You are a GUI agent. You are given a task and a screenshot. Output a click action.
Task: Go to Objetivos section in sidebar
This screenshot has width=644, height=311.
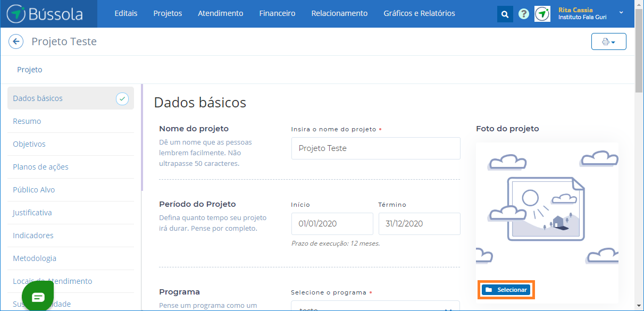[x=29, y=144]
